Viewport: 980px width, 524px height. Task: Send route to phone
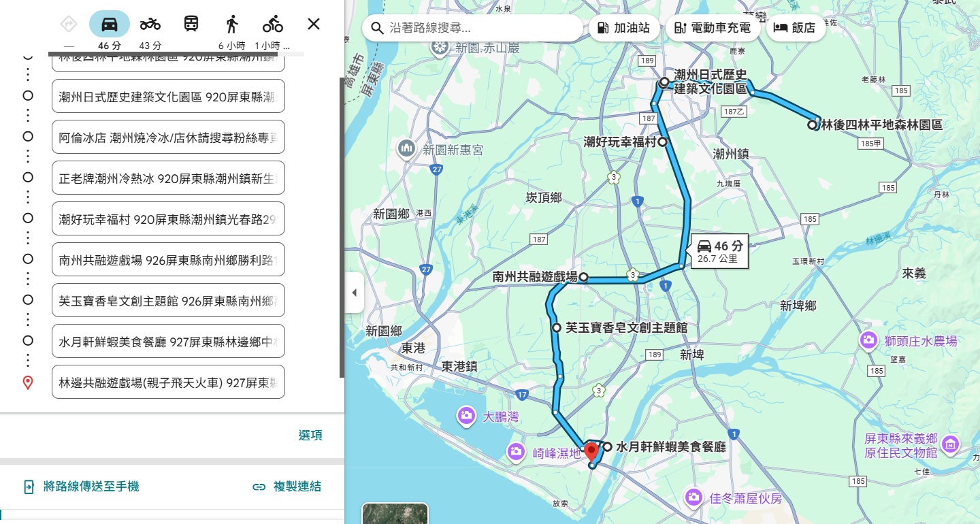tap(82, 487)
